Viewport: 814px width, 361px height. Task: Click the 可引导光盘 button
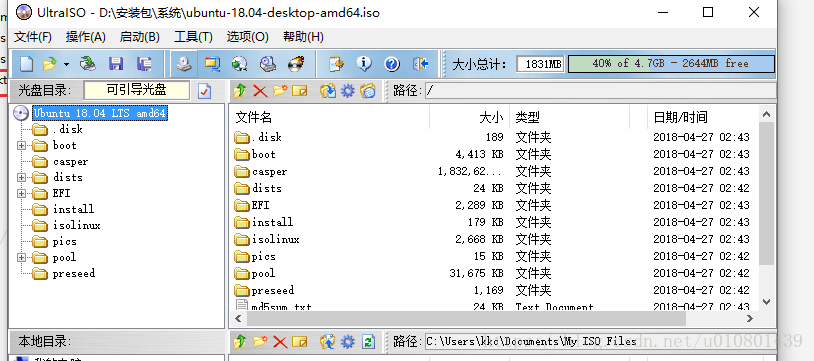137,90
